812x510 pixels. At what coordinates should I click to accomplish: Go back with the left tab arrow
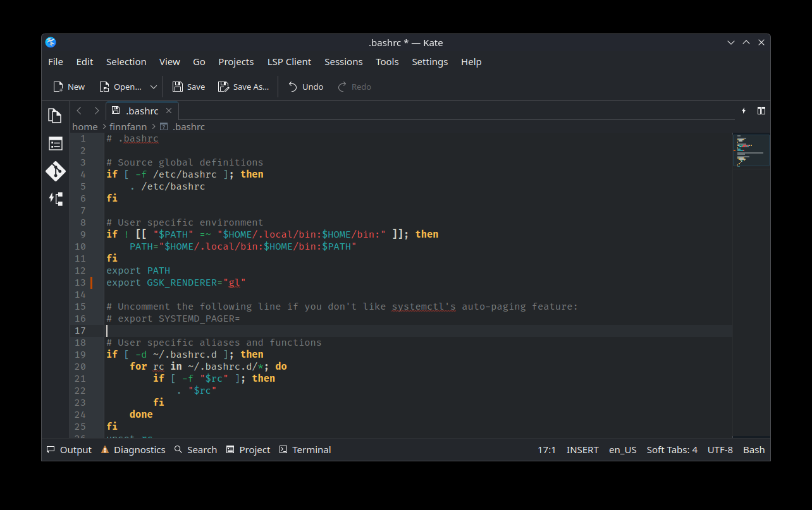(x=79, y=111)
